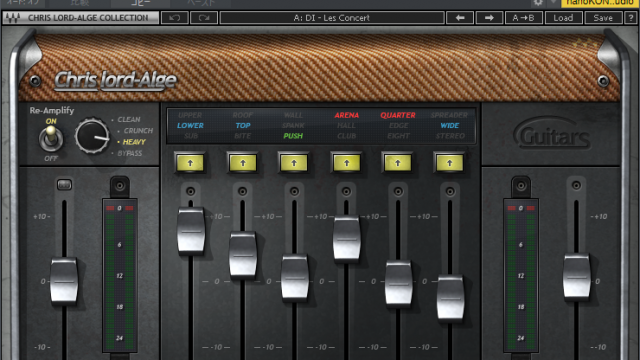This screenshot has height=360, width=640.
Task: Select EDGE delay mode
Action: click(x=398, y=126)
